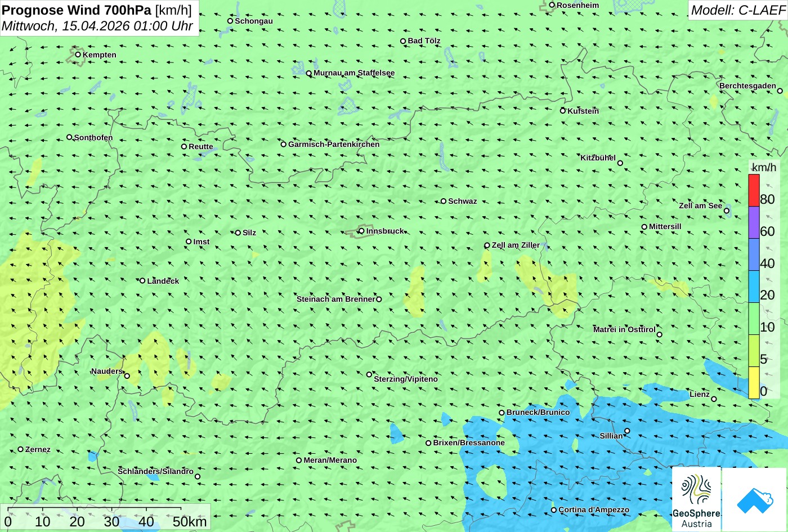Click the purple 60 km/h legend color
Viewport: 788px width, 532px height.
pos(754,222)
